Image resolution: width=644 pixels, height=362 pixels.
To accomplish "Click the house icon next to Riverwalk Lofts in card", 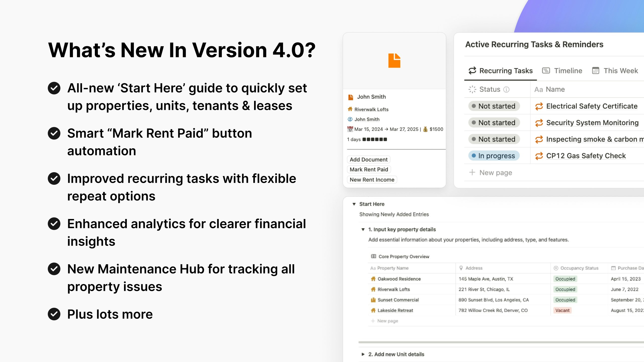I will pyautogui.click(x=350, y=109).
